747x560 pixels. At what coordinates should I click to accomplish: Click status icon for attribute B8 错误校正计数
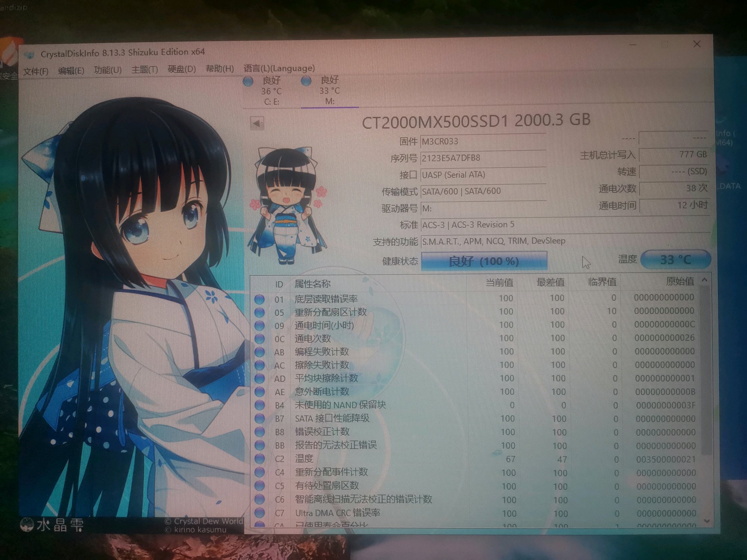click(259, 432)
